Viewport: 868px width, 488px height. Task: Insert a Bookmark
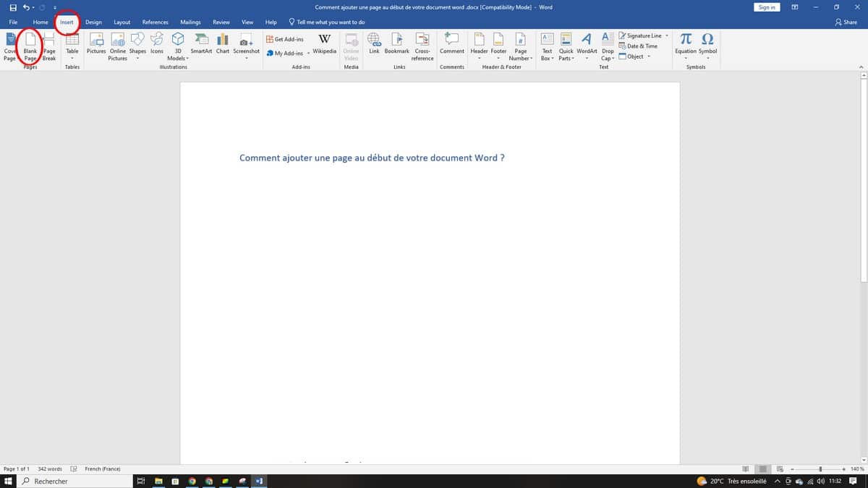pyautogui.click(x=396, y=43)
